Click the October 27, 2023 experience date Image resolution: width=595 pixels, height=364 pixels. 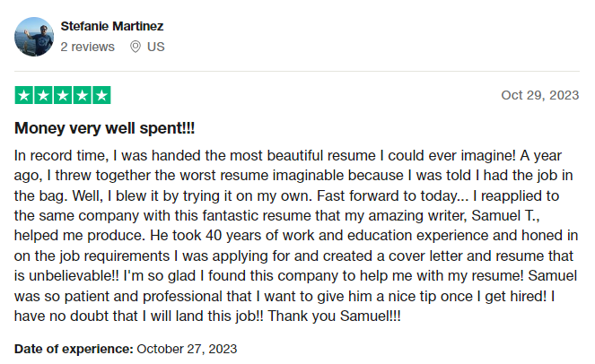[187, 349]
